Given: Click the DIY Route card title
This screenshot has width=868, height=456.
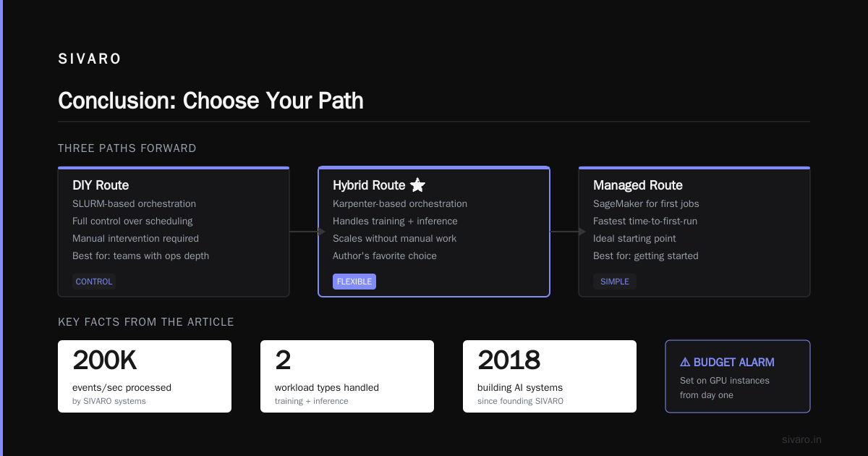Looking at the screenshot, I should pyautogui.click(x=101, y=185).
